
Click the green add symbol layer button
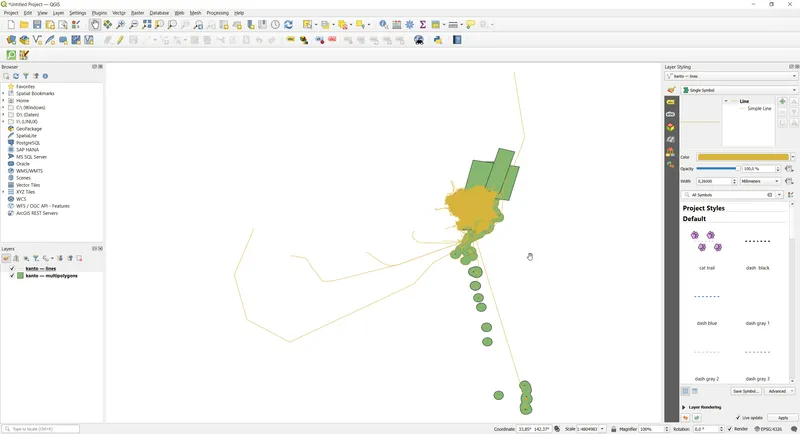[x=782, y=102]
